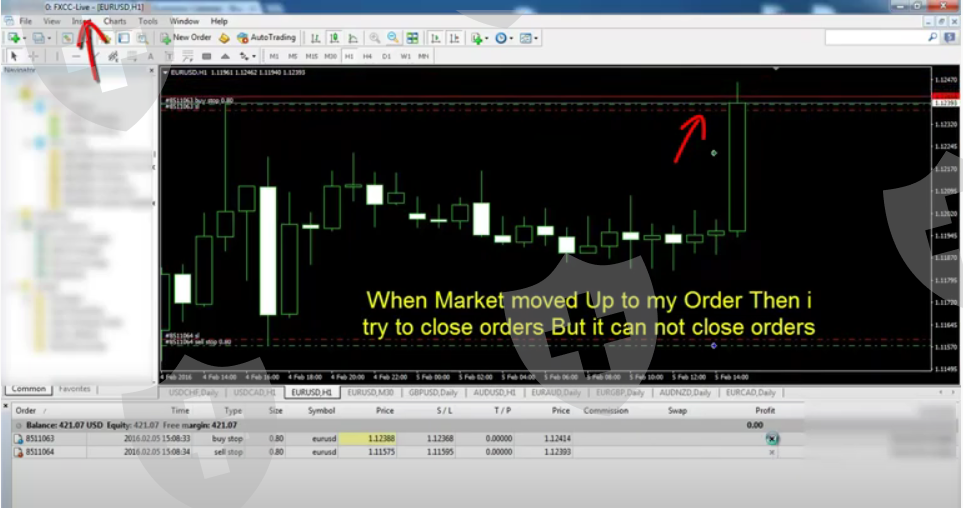Select the horizontal line tool
Viewport: 963px width, 508px height.
click(x=76, y=56)
